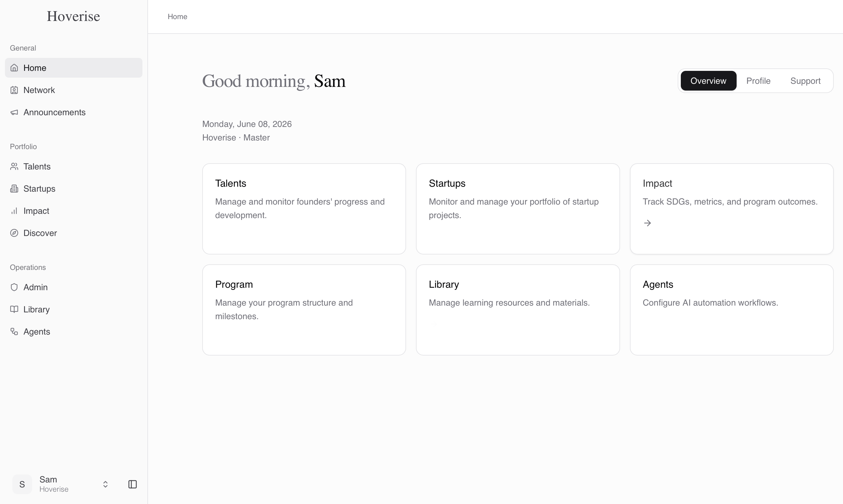The width and height of the screenshot is (843, 504).
Task: Click the S avatar for Sam
Action: pyautogui.click(x=22, y=484)
